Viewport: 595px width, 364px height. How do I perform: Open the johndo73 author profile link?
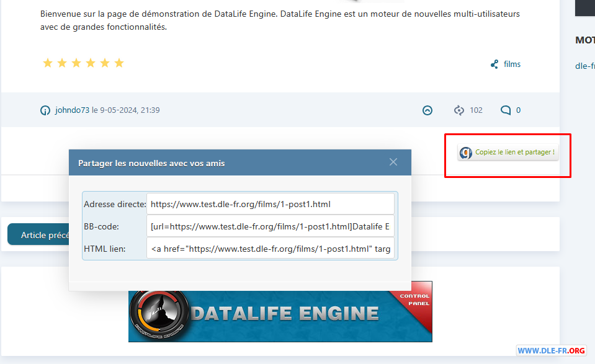[72, 110]
